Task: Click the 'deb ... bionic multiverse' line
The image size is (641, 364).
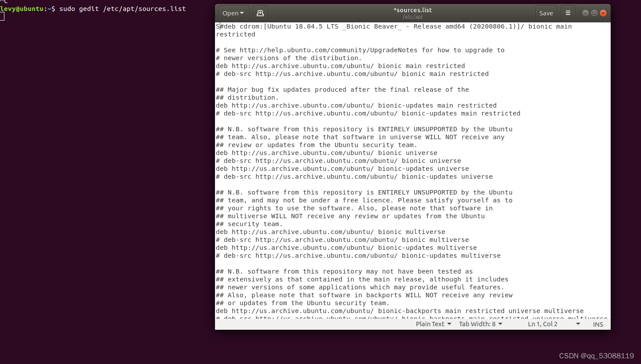Action: pos(331,232)
